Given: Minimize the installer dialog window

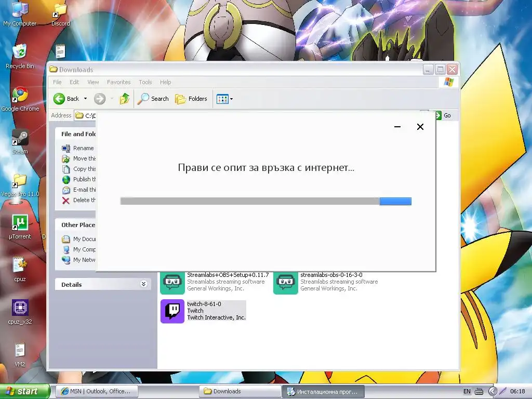Looking at the screenshot, I should click(x=397, y=127).
